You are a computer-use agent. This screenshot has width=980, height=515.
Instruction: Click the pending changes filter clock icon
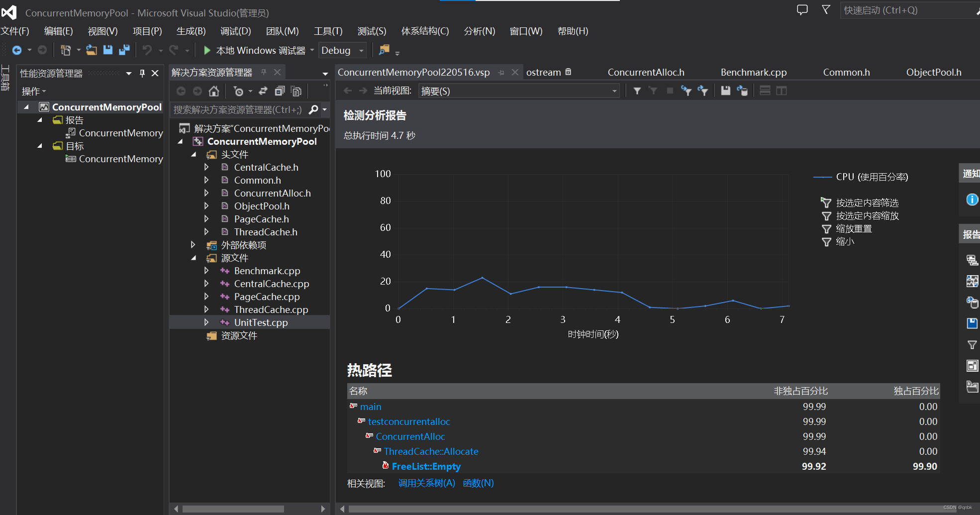click(x=239, y=91)
